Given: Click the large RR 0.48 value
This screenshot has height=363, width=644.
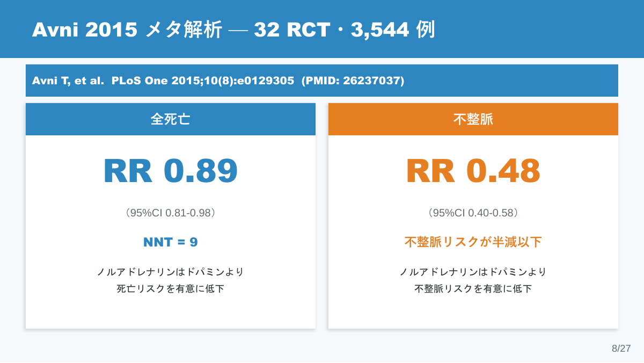Looking at the screenshot, I should (x=473, y=171).
